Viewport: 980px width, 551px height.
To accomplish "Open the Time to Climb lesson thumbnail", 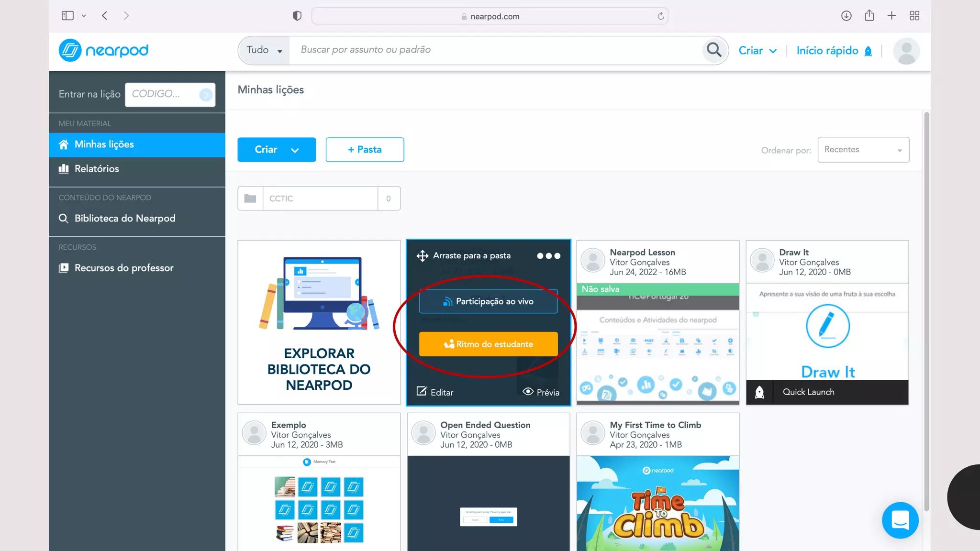I will coord(657,502).
